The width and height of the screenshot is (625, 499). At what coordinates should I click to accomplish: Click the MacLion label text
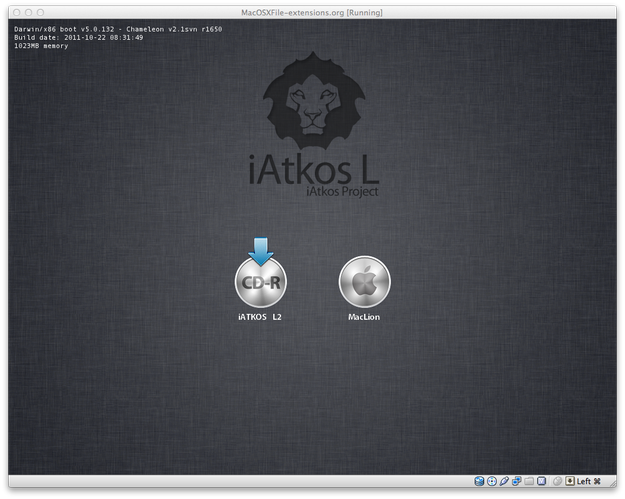coord(364,317)
